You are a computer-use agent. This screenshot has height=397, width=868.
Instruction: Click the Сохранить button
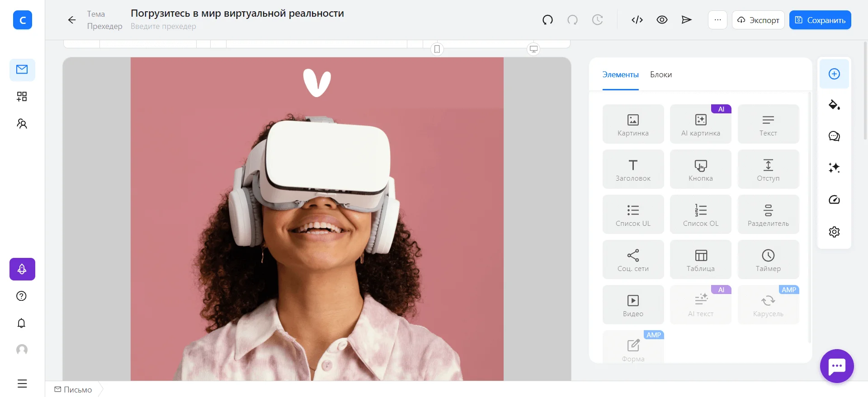(x=820, y=20)
